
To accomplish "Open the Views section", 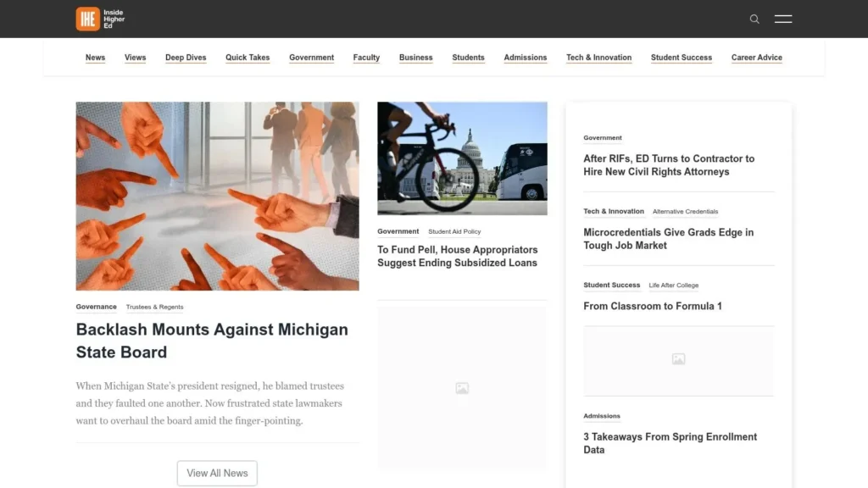I will [x=135, y=58].
